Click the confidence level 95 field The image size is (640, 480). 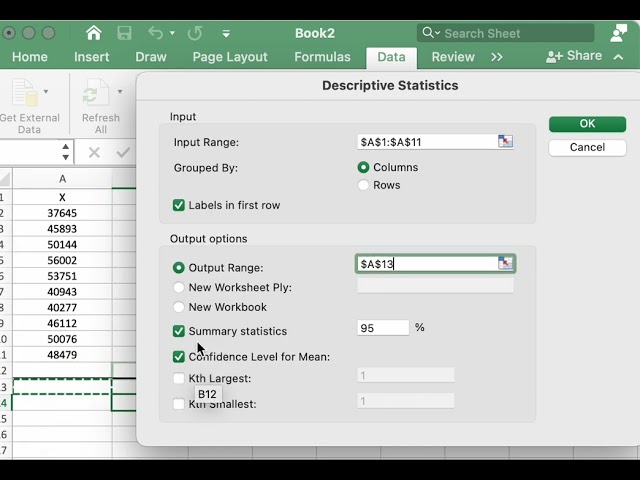[383, 328]
